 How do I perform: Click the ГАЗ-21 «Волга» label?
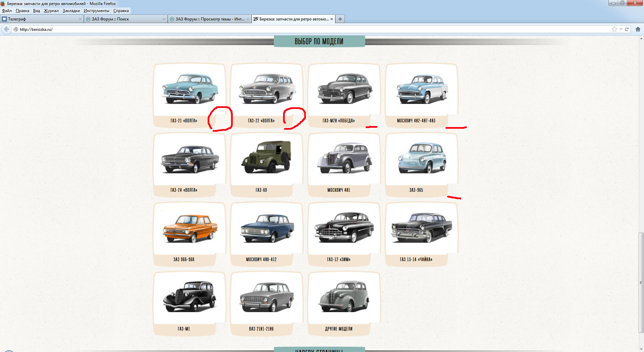184,121
